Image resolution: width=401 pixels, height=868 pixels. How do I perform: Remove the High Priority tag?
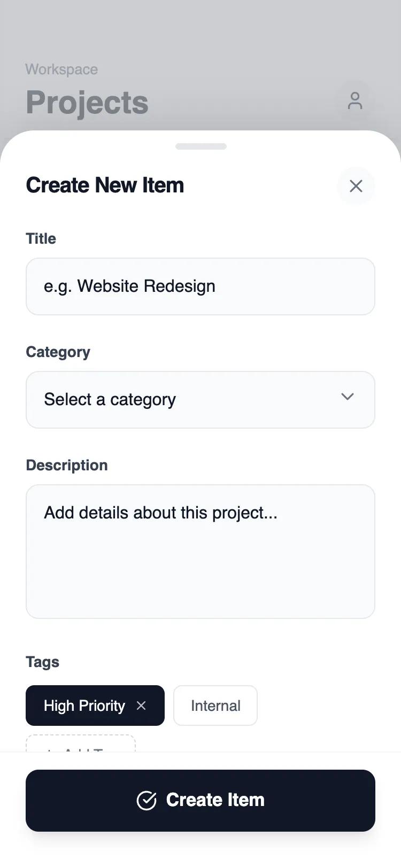(x=141, y=706)
